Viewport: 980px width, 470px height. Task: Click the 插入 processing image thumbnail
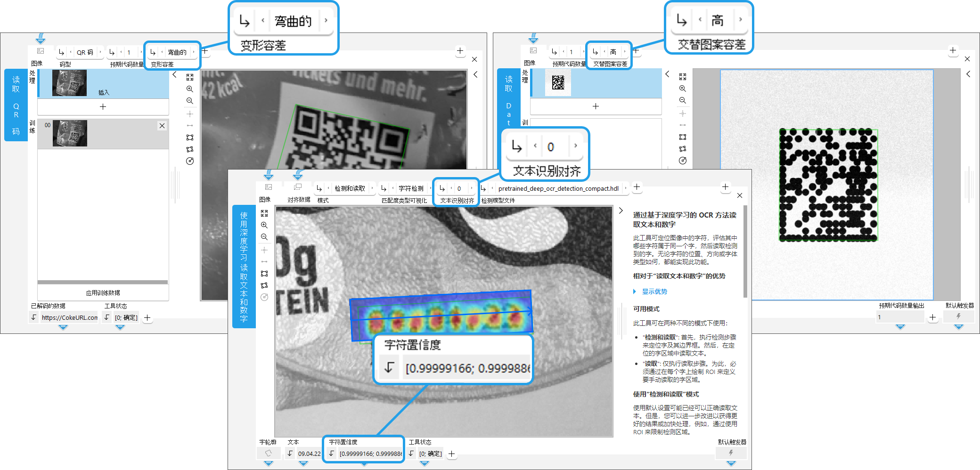(70, 83)
